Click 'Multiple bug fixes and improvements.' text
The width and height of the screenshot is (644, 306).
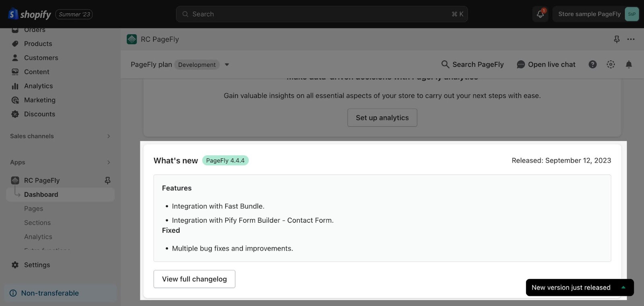click(233, 248)
